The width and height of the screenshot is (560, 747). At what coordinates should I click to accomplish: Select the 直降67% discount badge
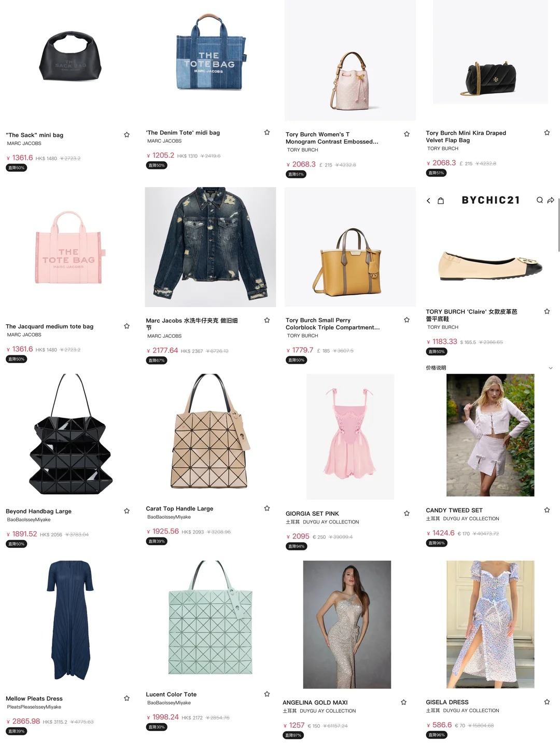click(x=157, y=361)
